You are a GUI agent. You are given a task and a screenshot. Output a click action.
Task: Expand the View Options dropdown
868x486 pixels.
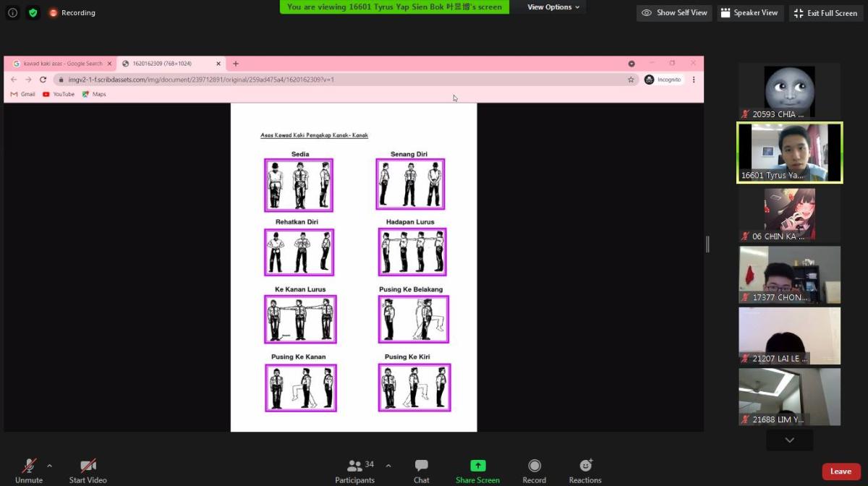click(553, 7)
